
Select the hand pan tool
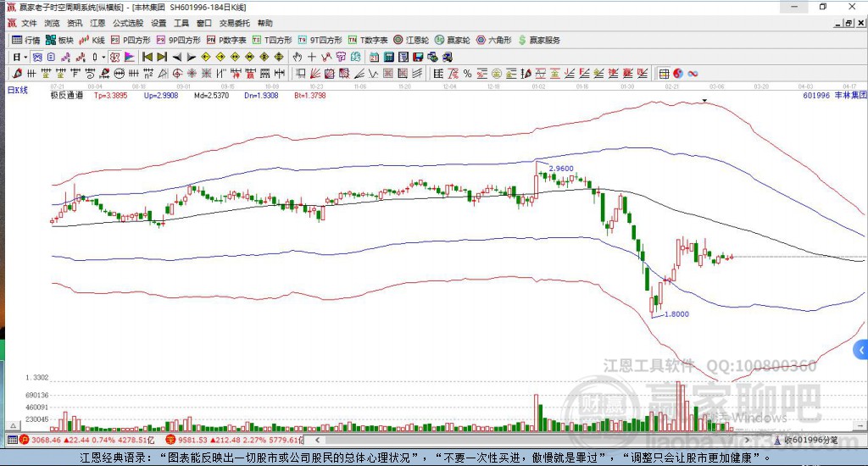298,57
